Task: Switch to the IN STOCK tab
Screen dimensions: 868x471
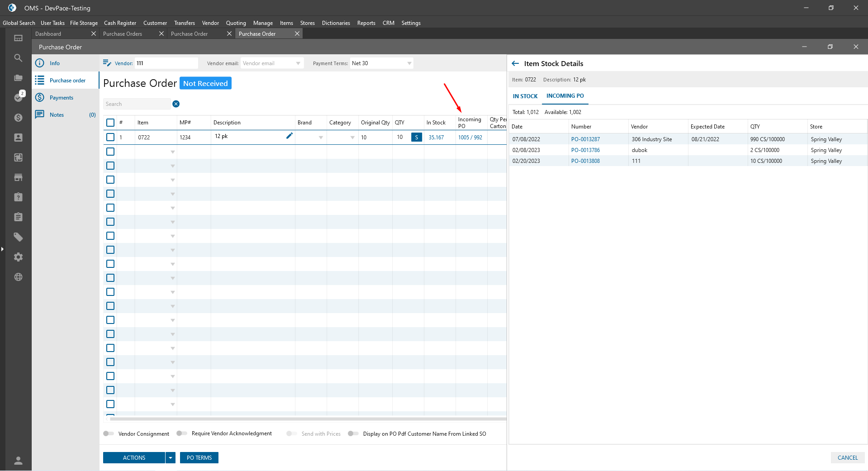Action: (525, 96)
